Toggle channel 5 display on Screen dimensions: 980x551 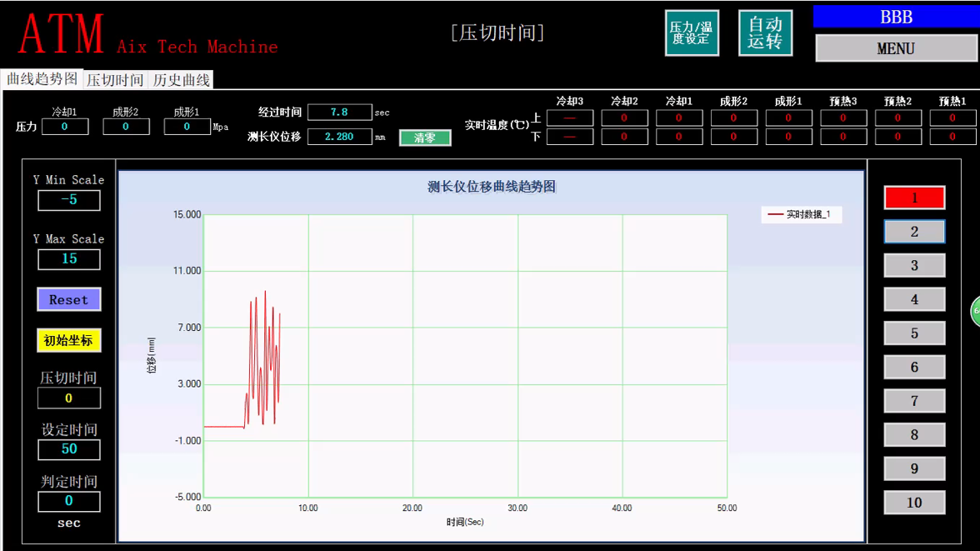(914, 333)
